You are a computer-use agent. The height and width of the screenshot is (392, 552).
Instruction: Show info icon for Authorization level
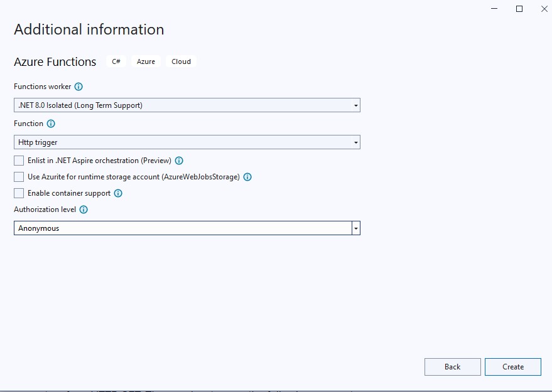tap(84, 209)
